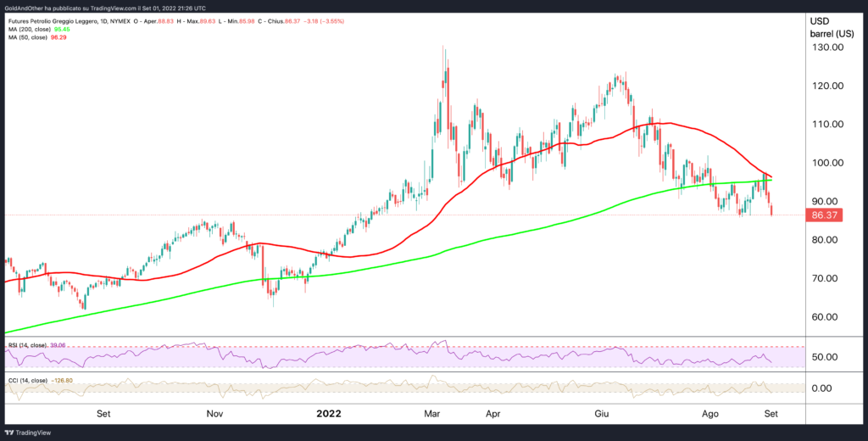The image size is (868, 441).
Task: Click the first Set label on time axis
Action: coord(103,413)
